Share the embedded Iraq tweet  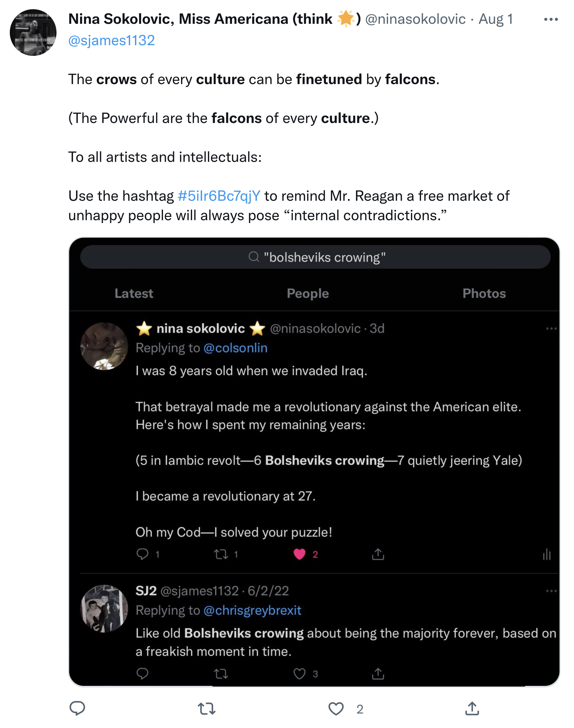point(378,554)
